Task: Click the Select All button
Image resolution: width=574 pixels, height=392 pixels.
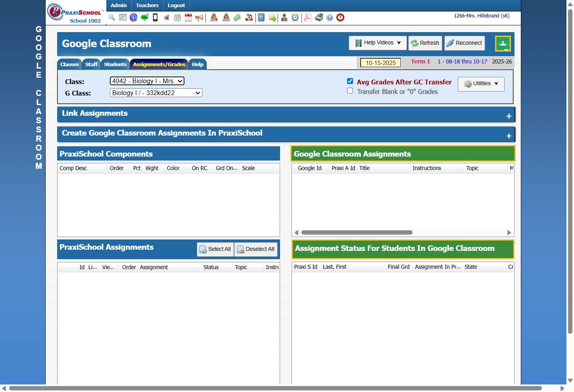Action: tap(215, 249)
